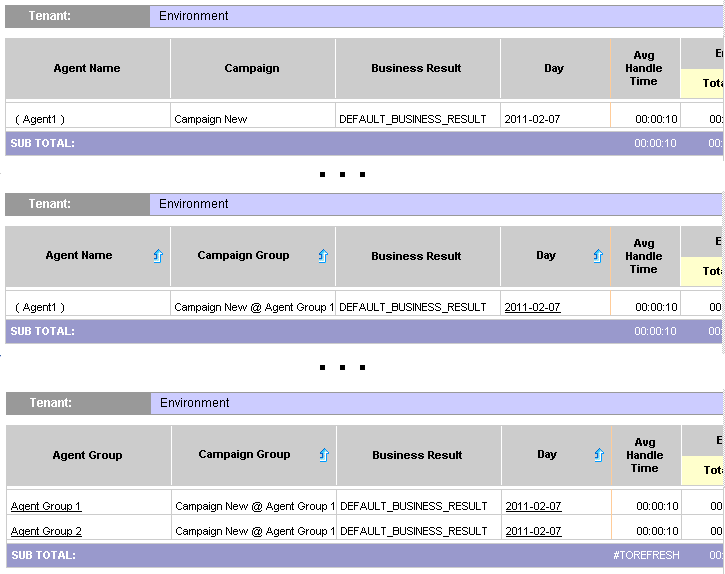725x574 pixels.
Task: Click Business Result header in Agent Group table
Action: coord(417,455)
